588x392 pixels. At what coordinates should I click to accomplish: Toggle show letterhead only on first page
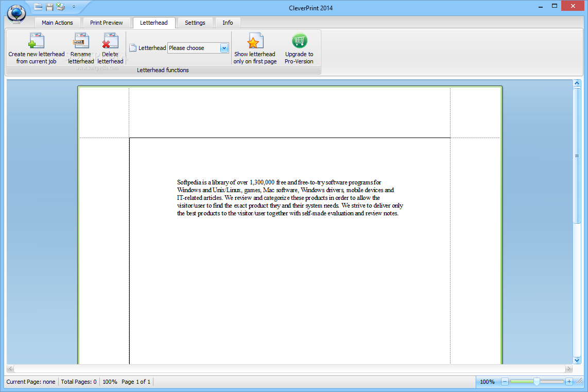tap(255, 48)
